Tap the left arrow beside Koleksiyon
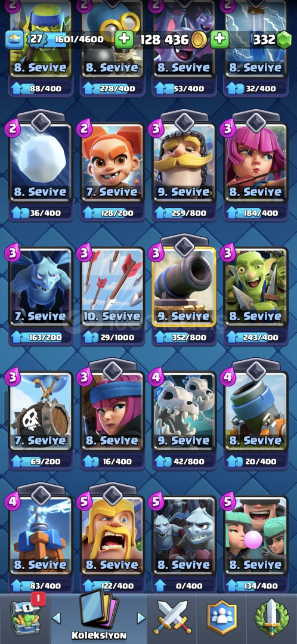This screenshot has height=644, width=297. [x=57, y=617]
